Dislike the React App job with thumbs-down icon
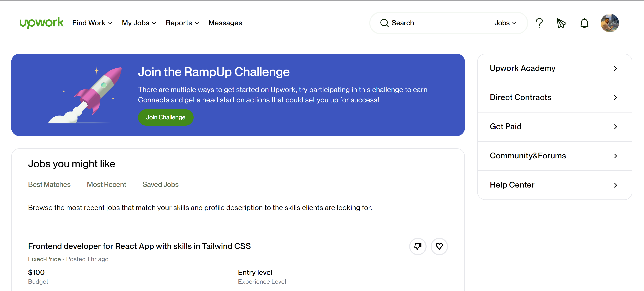Image resolution: width=644 pixels, height=291 pixels. [418, 246]
